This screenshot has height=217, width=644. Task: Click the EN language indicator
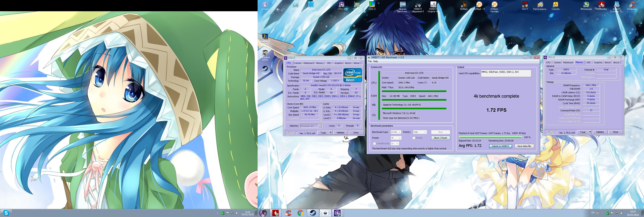(593, 213)
